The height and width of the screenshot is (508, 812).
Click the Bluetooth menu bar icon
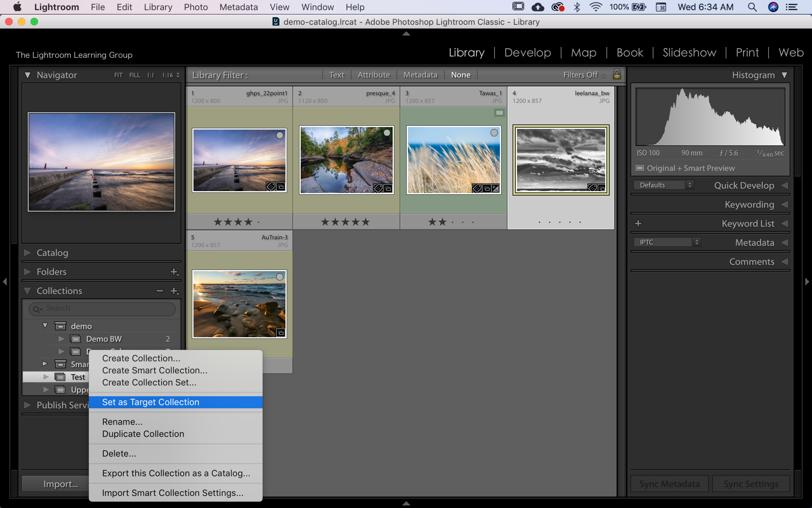pyautogui.click(x=577, y=7)
